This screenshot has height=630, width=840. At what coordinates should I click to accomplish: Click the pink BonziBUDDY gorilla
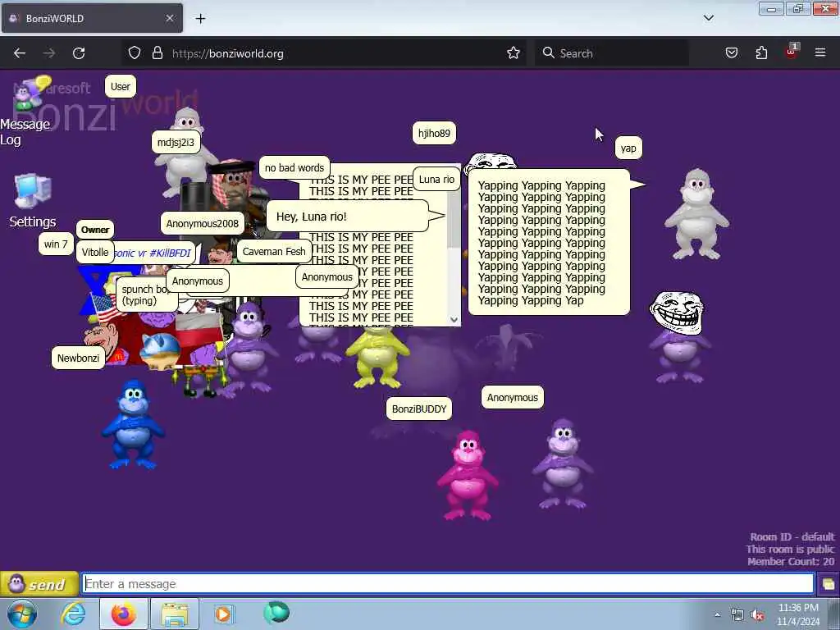click(468, 474)
